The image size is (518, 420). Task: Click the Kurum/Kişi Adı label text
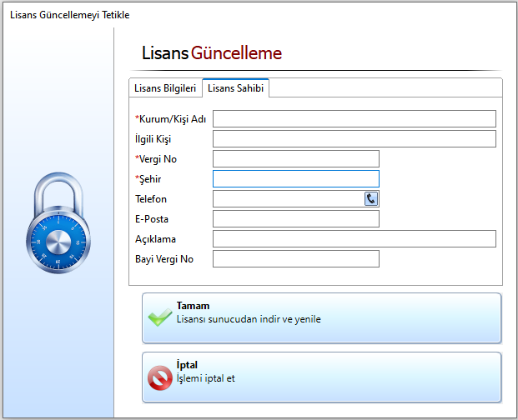click(x=172, y=119)
